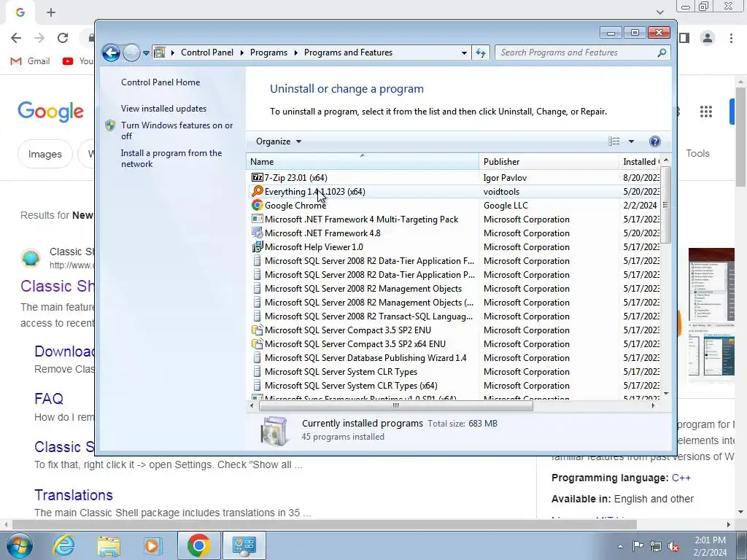Click the shield icon for Windows features
This screenshot has height=560, width=747.
pyautogui.click(x=110, y=125)
